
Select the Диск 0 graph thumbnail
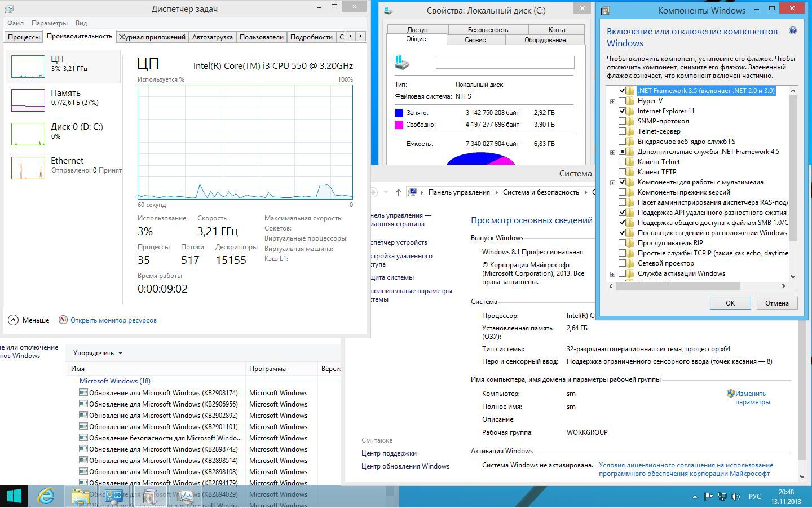point(28,134)
